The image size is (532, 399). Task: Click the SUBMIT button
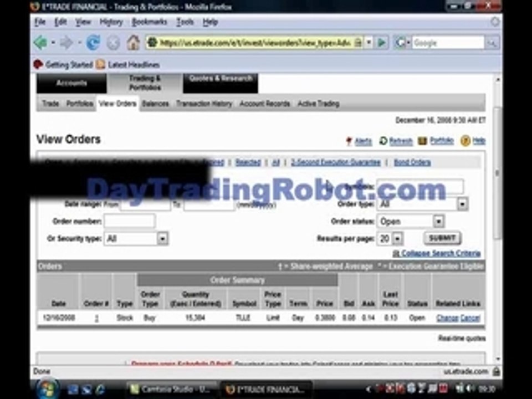(x=442, y=238)
